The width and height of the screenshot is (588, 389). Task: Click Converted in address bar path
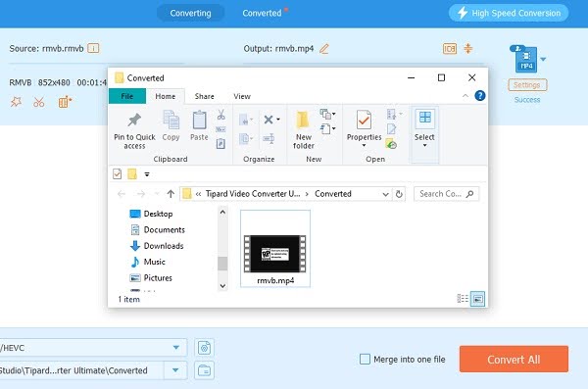point(333,194)
